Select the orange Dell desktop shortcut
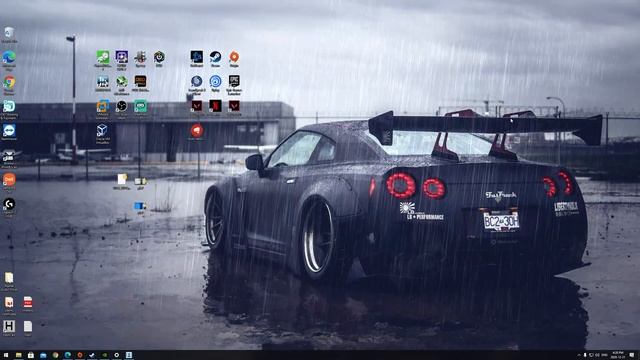The width and height of the screenshot is (640, 360). [9, 181]
